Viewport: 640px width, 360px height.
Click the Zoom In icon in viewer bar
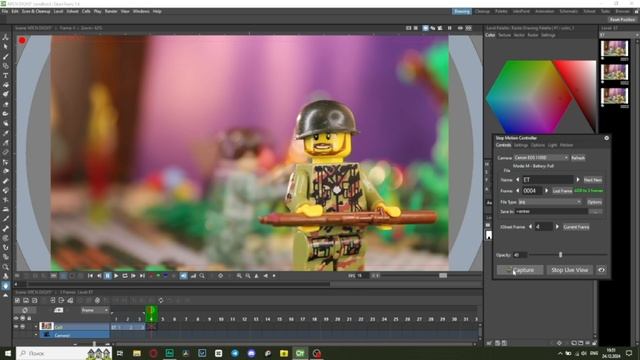coord(239,276)
